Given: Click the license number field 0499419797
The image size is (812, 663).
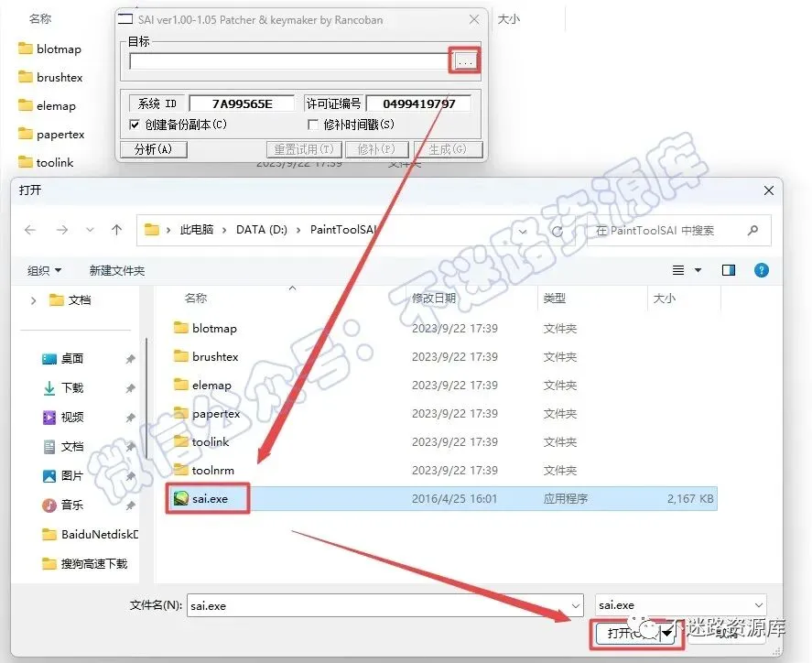Looking at the screenshot, I should (x=418, y=103).
